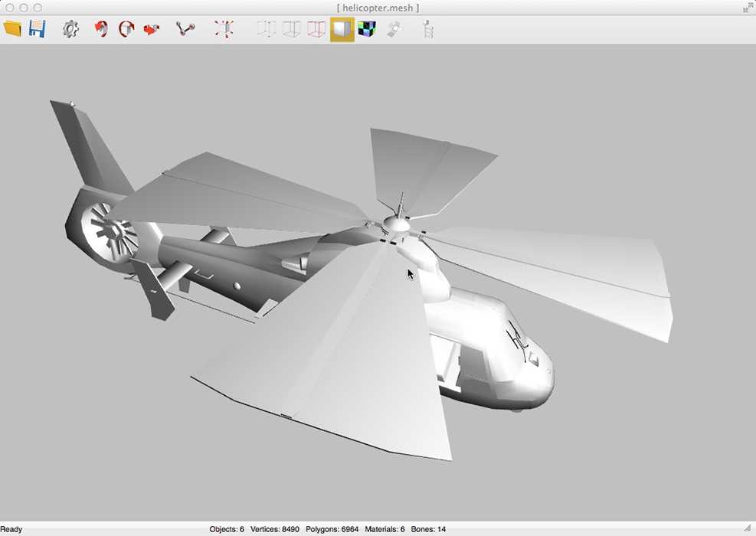Toggle skeleton bones display icon

185,30
